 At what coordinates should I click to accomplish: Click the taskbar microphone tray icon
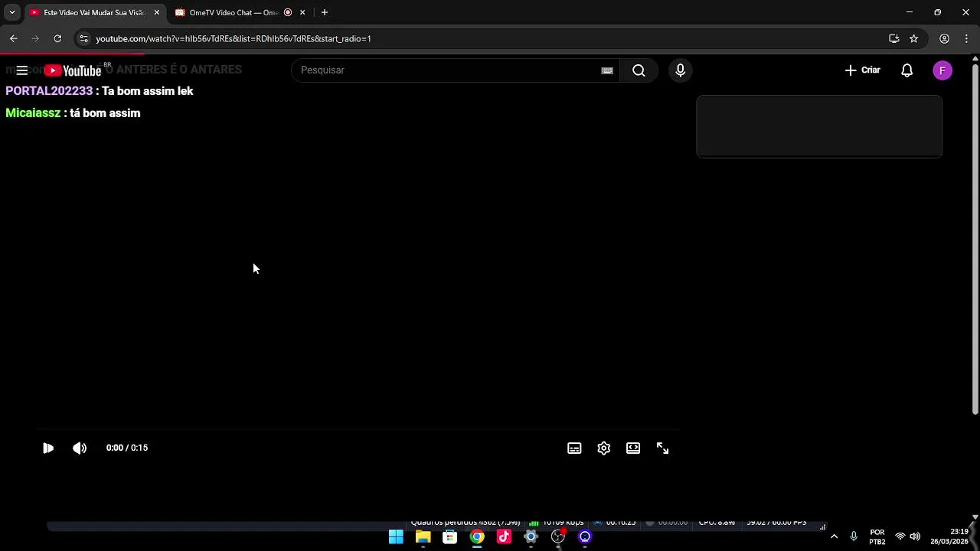click(x=854, y=536)
